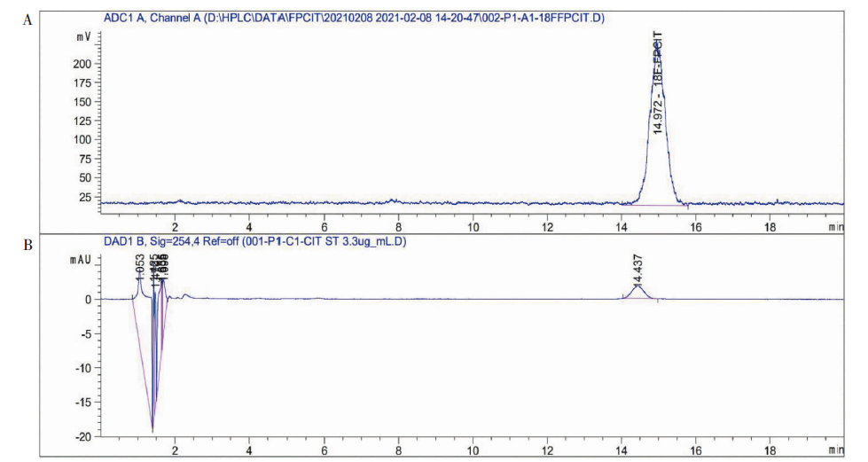This screenshot has width=868, height=462.
Task: Select the panel A letter label
Action: [27, 20]
